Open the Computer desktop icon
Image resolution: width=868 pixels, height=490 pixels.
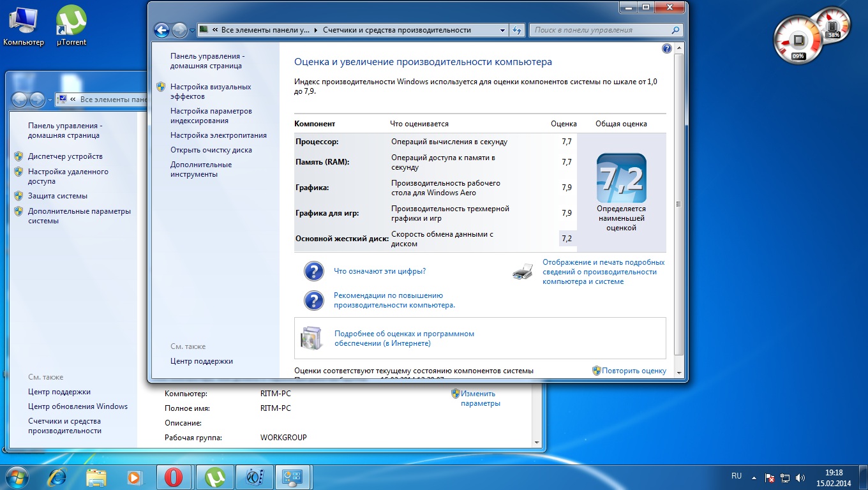pyautogui.click(x=24, y=26)
